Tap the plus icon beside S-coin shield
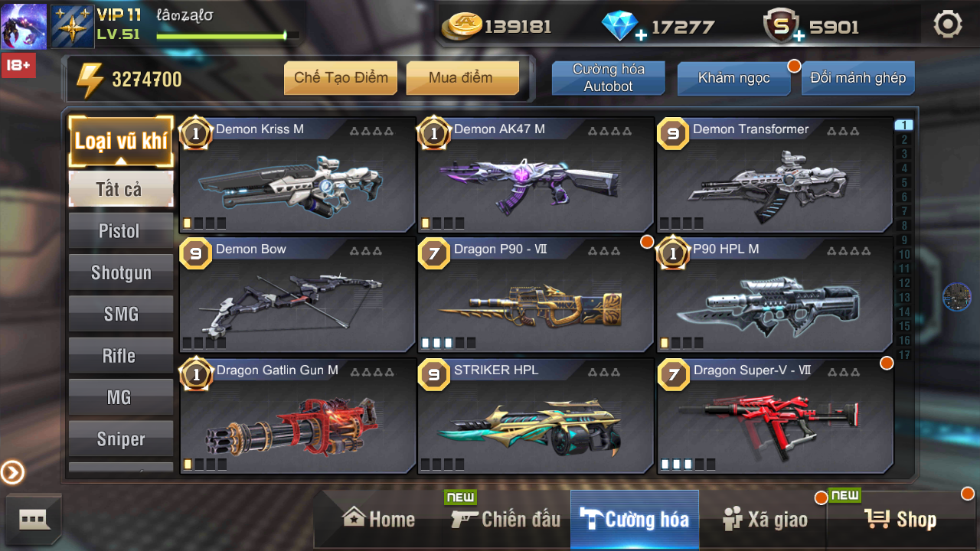Viewport: 980px width, 551px height. point(799,35)
